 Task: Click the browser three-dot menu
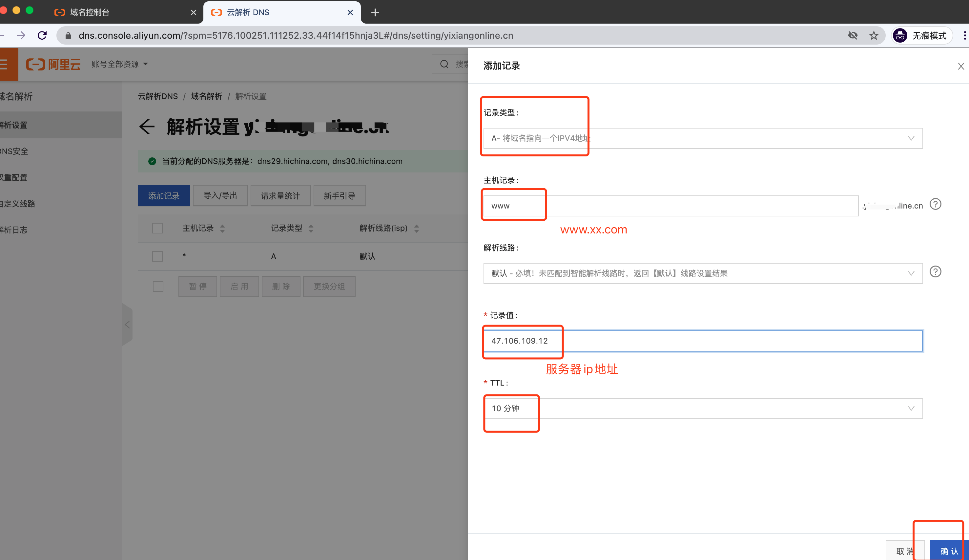[964, 35]
